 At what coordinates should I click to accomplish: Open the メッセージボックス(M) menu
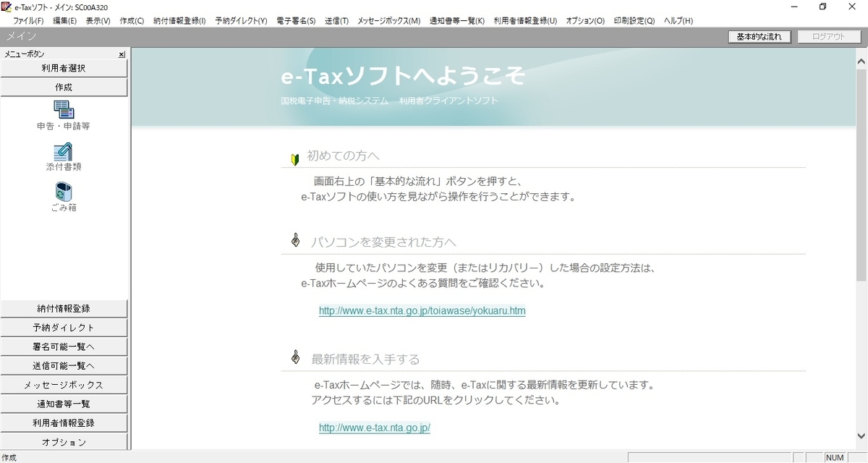click(x=388, y=21)
